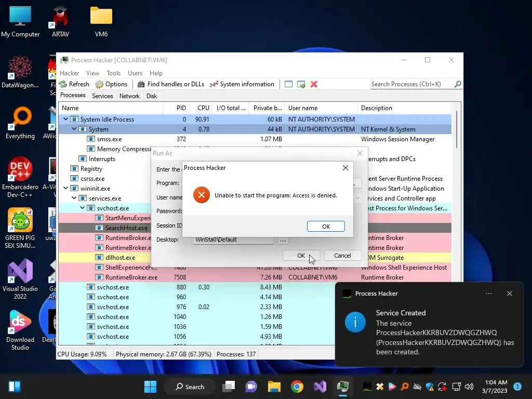Image resolution: width=532 pixels, height=399 pixels.
Task: Open Task View in the taskbar
Action: [x=229, y=387]
